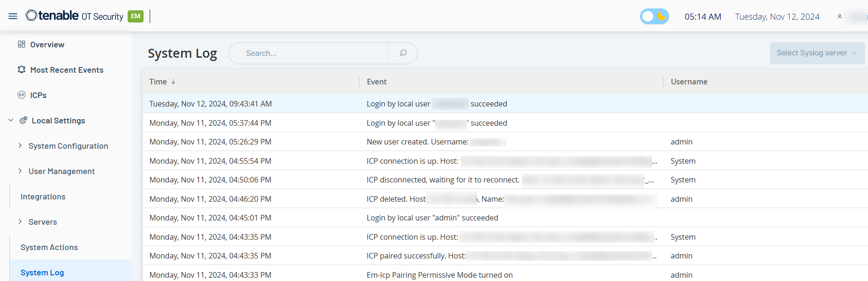Open the Select Syslog server dropdown
Screen dimensions: 868x281
[816, 53]
